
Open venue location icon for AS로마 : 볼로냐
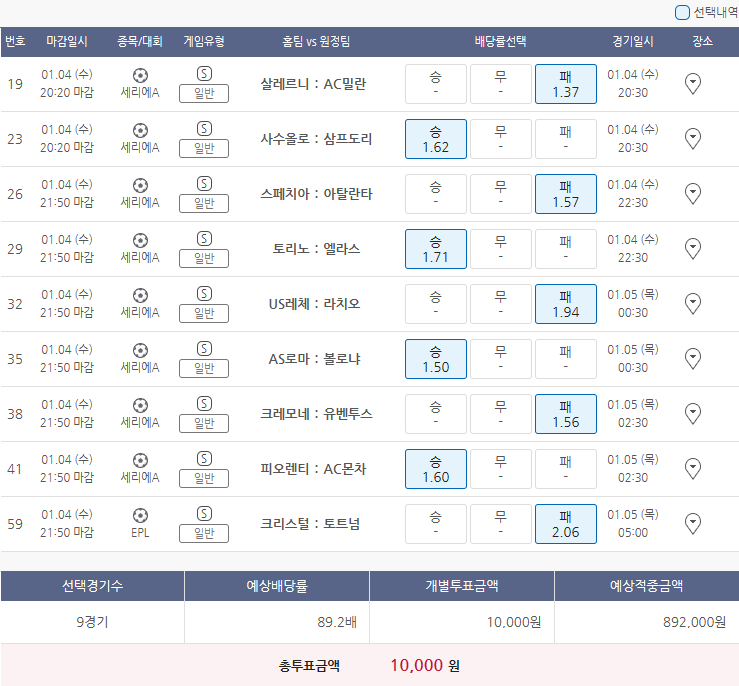pos(692,359)
